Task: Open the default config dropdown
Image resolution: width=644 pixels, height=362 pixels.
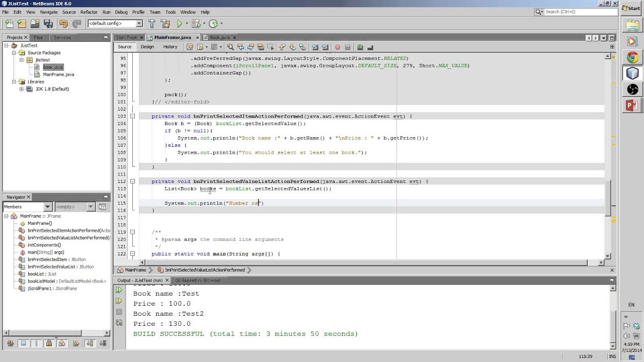Action: tap(115, 24)
